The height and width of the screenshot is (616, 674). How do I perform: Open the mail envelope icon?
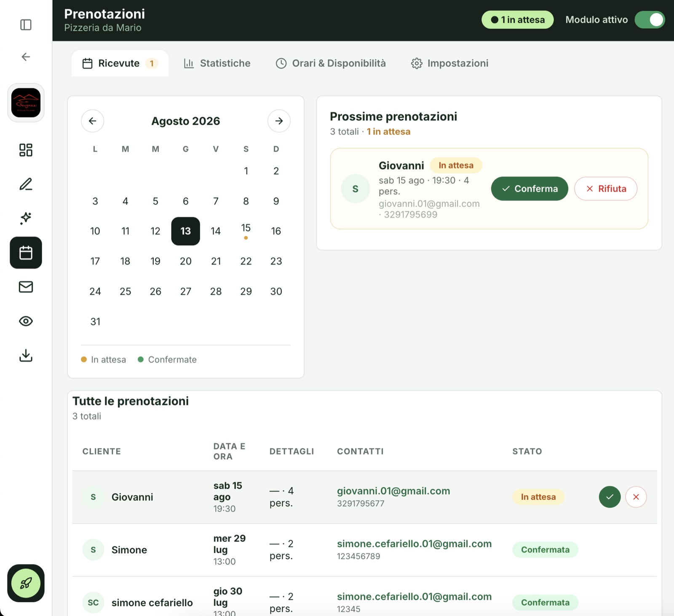26,287
